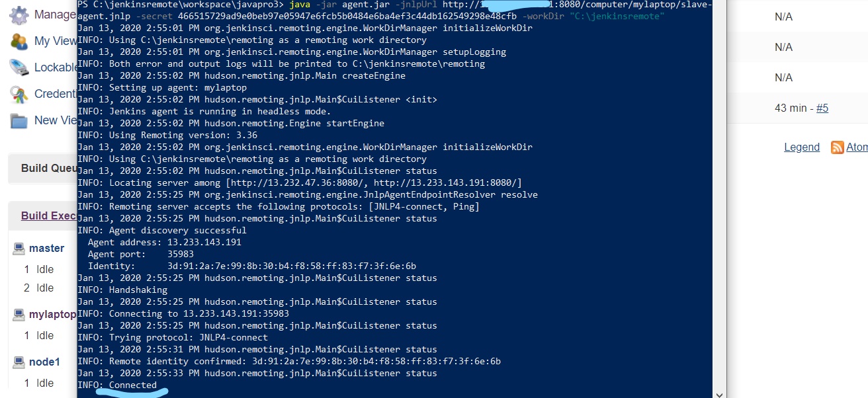Image resolution: width=868 pixels, height=398 pixels.
Task: Select the master node name
Action: (46, 248)
